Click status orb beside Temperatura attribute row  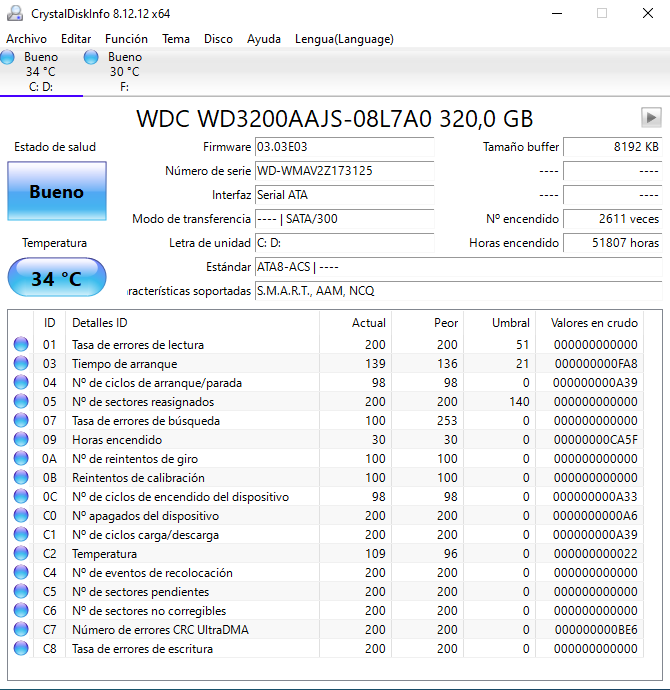pos(21,554)
